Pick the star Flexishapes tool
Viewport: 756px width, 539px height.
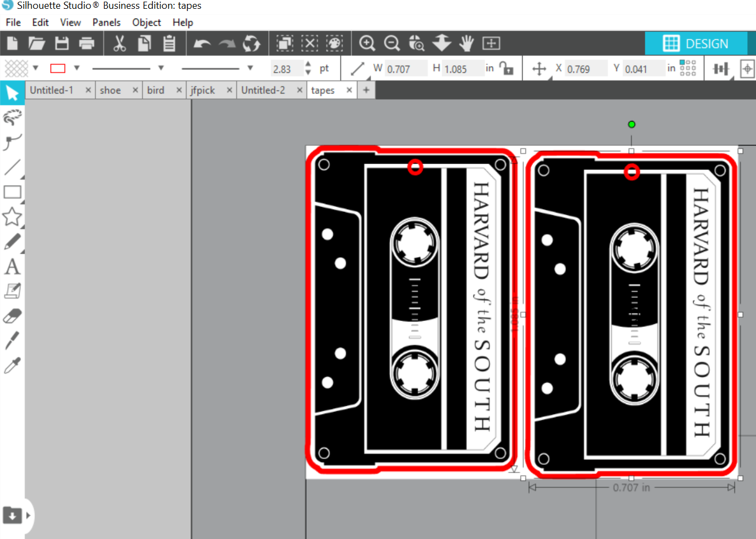click(12, 217)
